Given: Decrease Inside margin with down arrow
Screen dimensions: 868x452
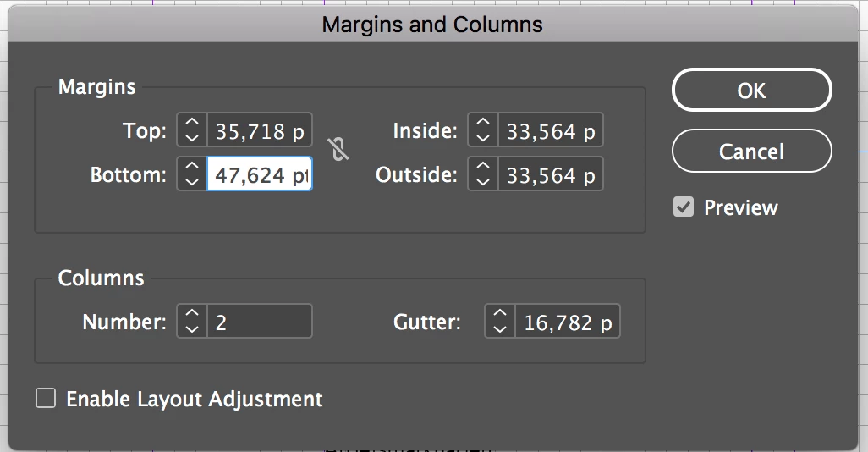Looking at the screenshot, I should (x=483, y=137).
